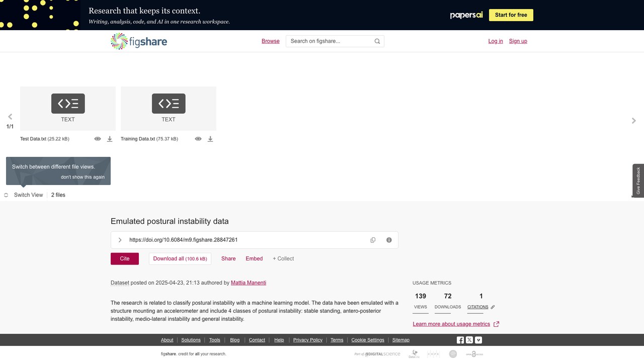Screen dimensions: 644x362
Task: Open Cookie Settings in the footer
Action: click(x=368, y=340)
